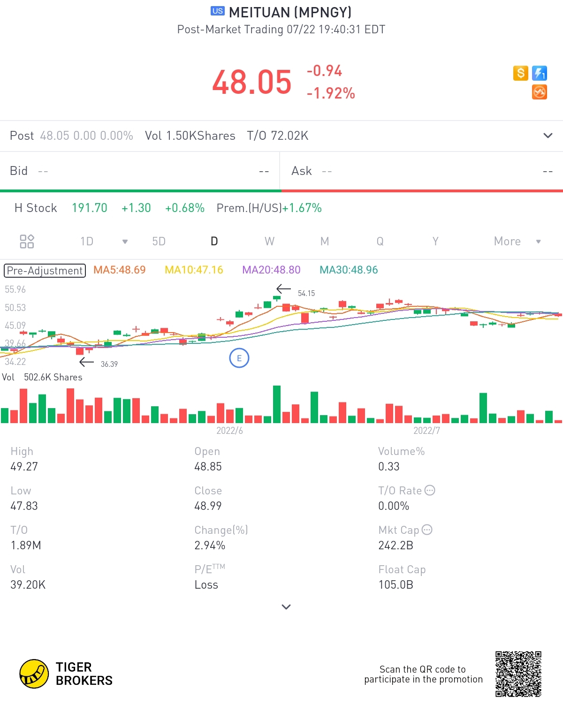Tap the Vol 502.6K Shares indicator label

tap(42, 377)
